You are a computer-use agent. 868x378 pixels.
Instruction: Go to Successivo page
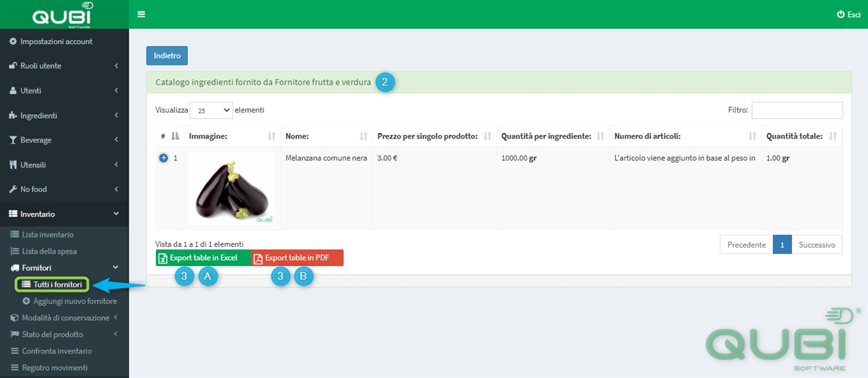[816, 244]
